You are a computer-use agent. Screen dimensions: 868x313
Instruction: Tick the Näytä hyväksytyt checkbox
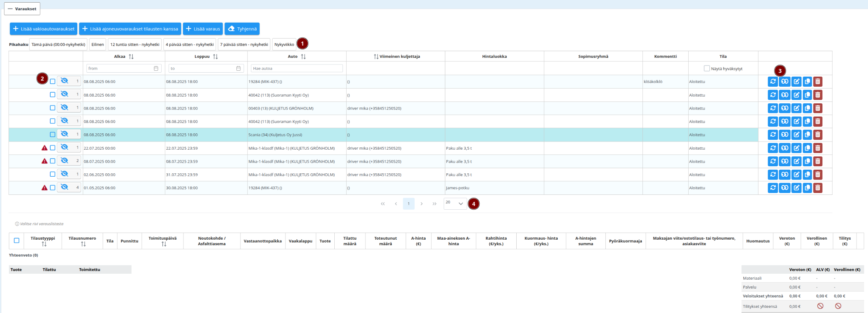tap(707, 69)
